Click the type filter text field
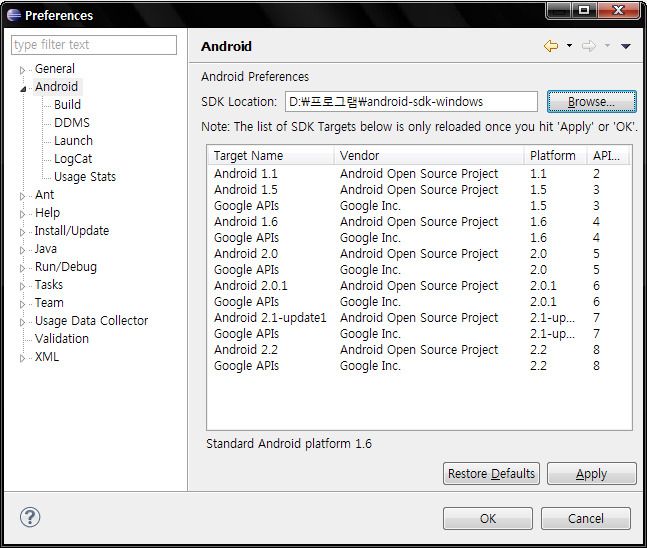This screenshot has width=647, height=548. pyautogui.click(x=94, y=45)
